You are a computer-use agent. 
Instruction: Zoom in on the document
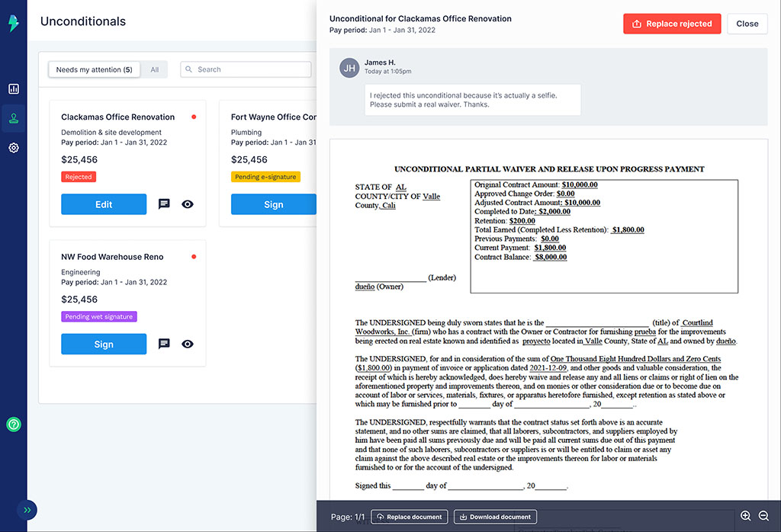click(x=746, y=516)
